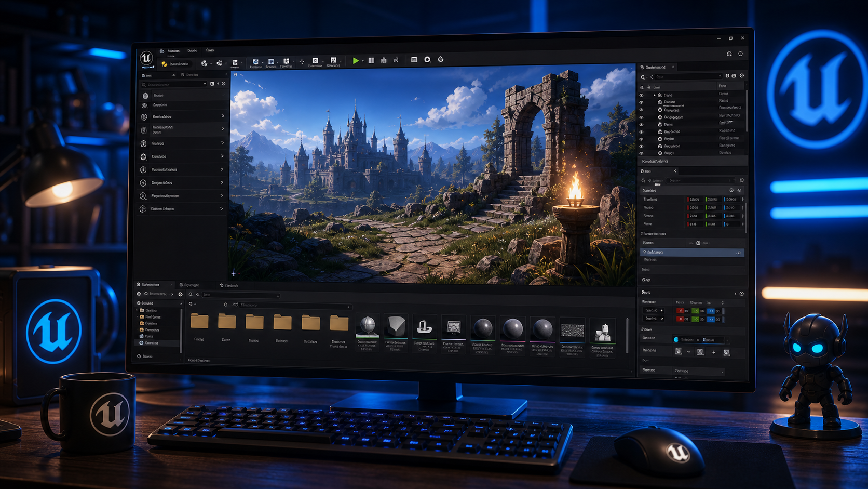Open the outliner search field dropdown arrow
868x489 pixels.
(720, 76)
